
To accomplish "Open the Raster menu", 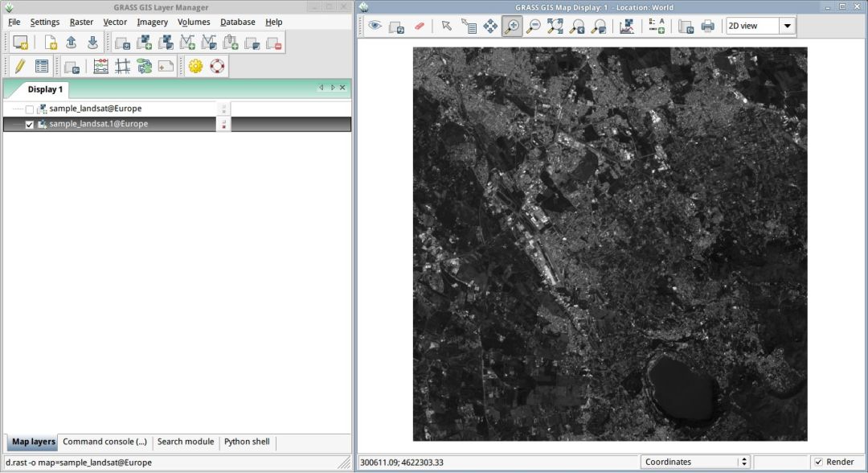I will tap(80, 22).
